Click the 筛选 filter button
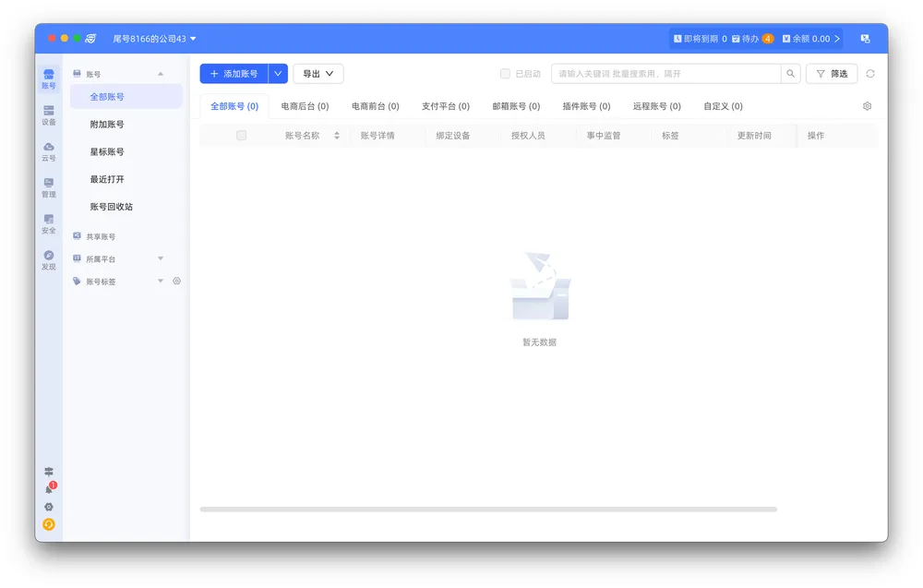Screen dimensions: 923x588 click(832, 74)
